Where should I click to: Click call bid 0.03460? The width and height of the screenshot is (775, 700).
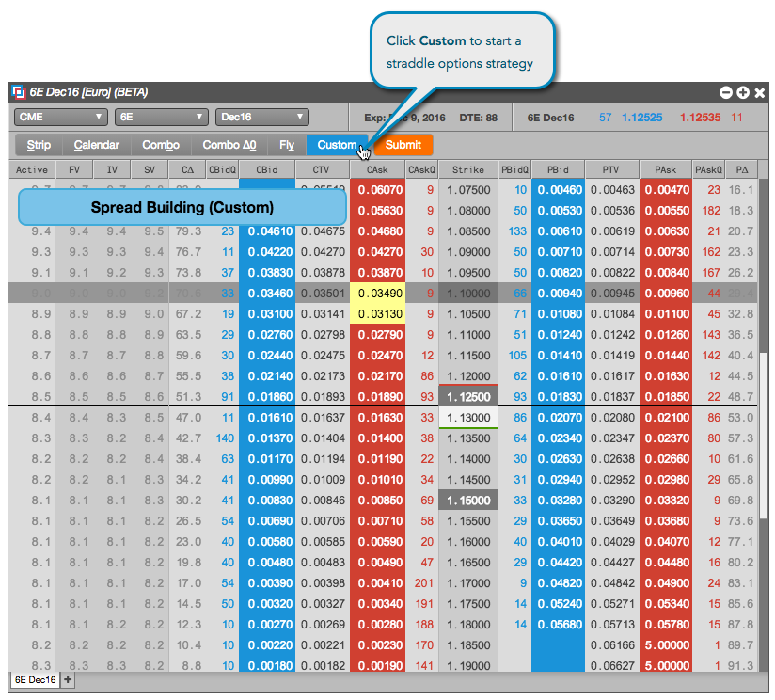[x=267, y=294]
